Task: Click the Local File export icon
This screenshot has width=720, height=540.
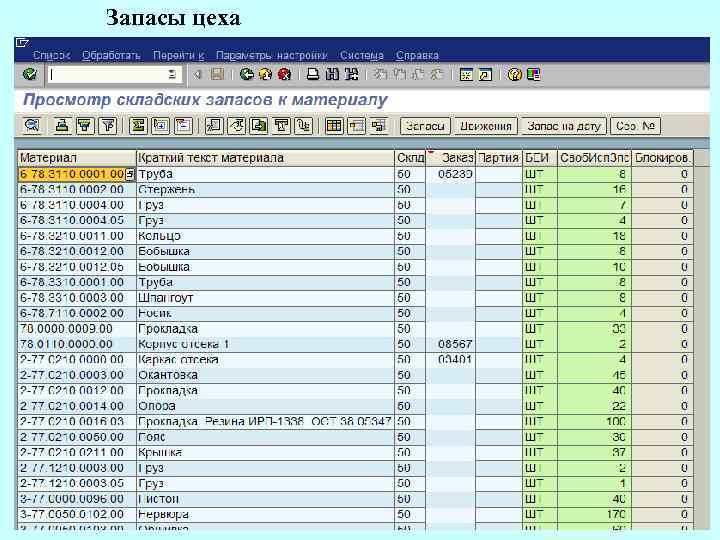Action: click(259, 125)
